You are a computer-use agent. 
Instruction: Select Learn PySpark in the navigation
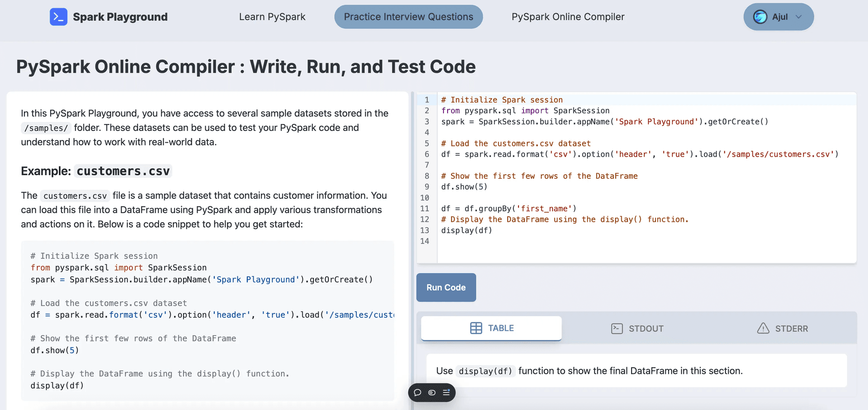272,17
